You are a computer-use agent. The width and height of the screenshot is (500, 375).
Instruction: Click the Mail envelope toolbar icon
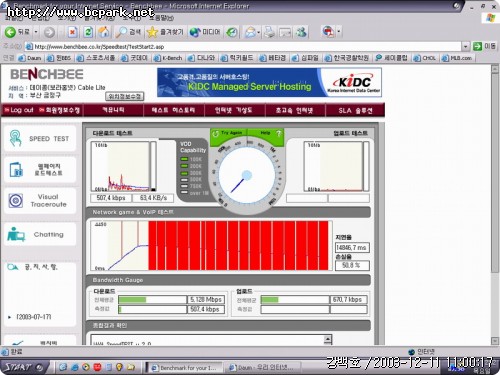pyautogui.click(x=250, y=32)
